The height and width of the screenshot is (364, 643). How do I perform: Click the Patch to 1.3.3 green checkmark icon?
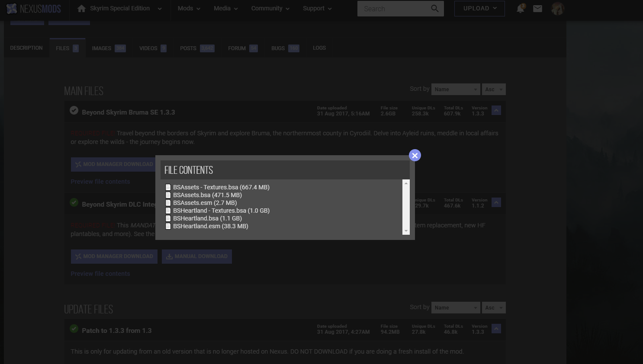click(x=74, y=329)
